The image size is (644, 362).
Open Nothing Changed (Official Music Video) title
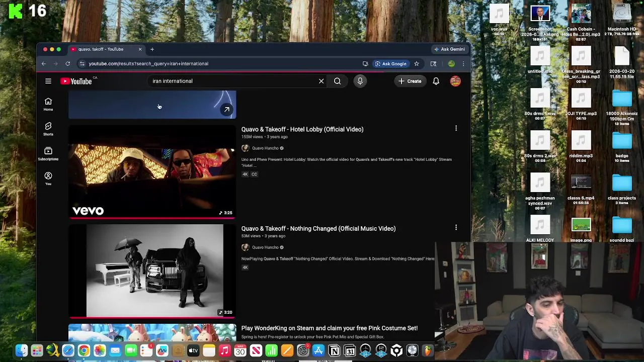tap(318, 228)
